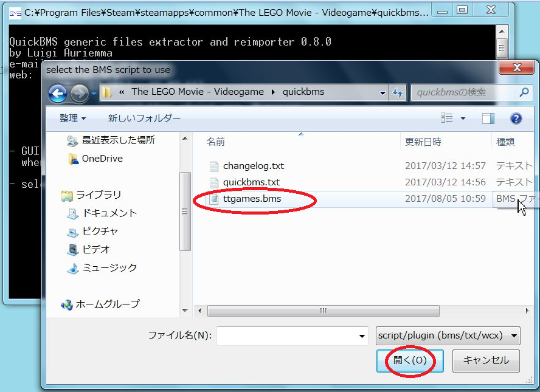Click sidebar scroll down arrow
Screen dimensions: 540x392
click(185, 311)
